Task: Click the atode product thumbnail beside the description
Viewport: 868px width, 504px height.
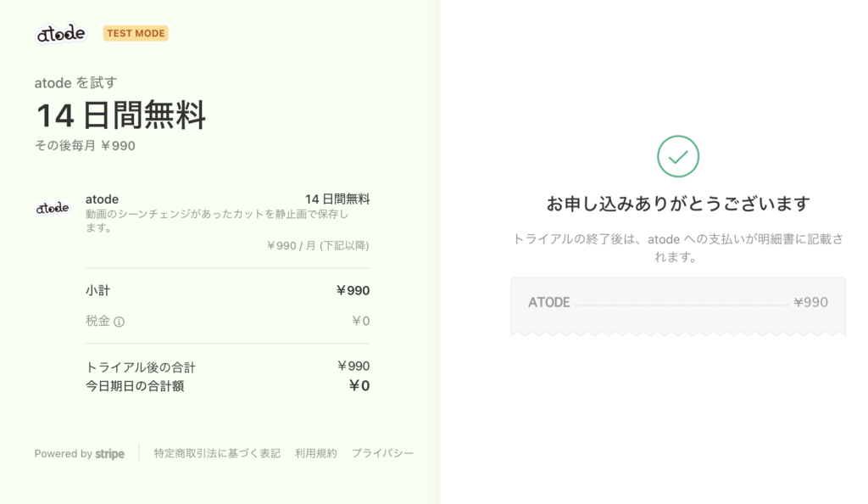Action: [53, 208]
